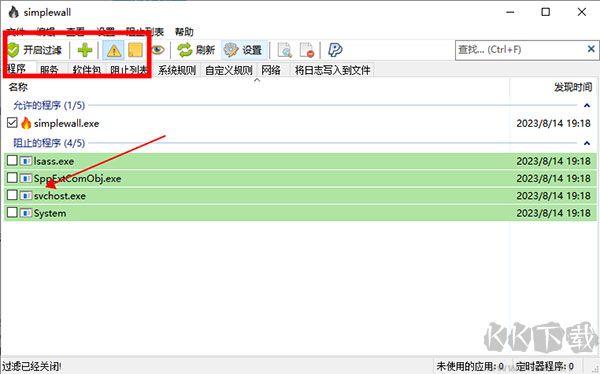Switch to the 阻止列表 tab
Image resolution: width=600 pixels, height=374 pixels.
coord(129,70)
